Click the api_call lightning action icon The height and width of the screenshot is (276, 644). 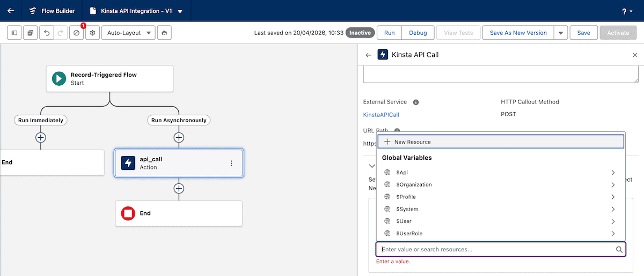click(128, 163)
